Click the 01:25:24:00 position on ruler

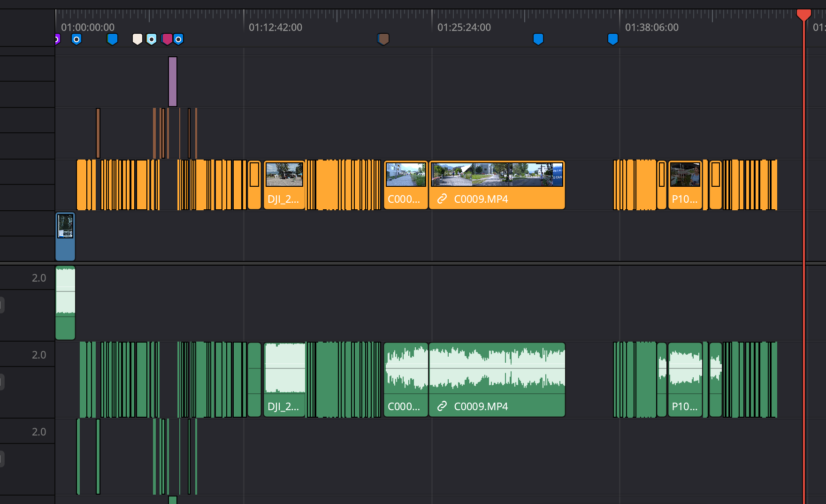[x=464, y=28]
